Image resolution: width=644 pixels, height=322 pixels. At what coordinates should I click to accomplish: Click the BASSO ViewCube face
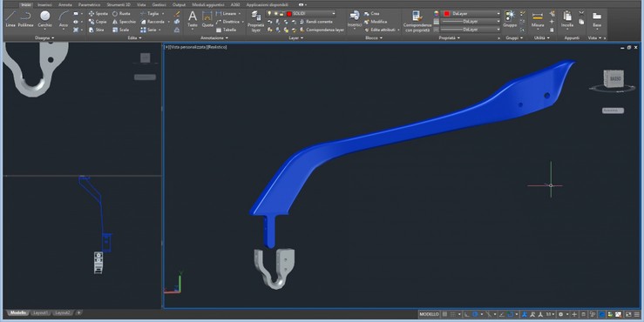click(615, 78)
